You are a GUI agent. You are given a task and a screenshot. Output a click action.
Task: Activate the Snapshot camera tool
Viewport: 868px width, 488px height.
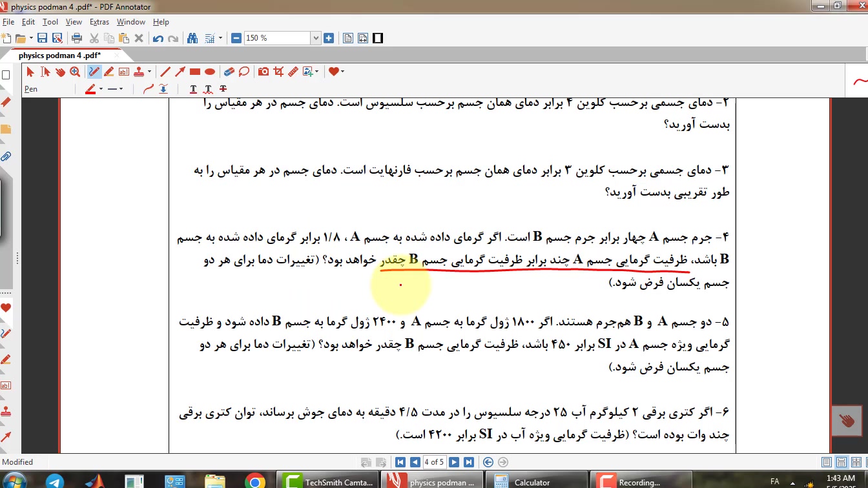(x=263, y=72)
